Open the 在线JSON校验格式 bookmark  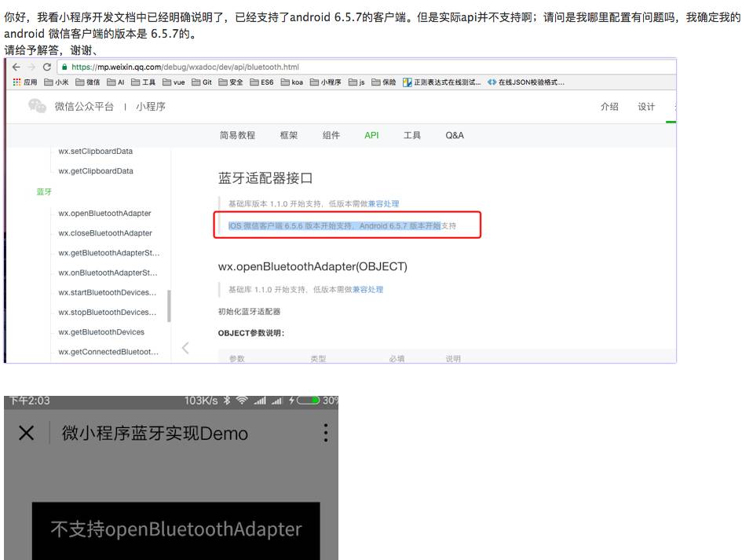pos(526,82)
